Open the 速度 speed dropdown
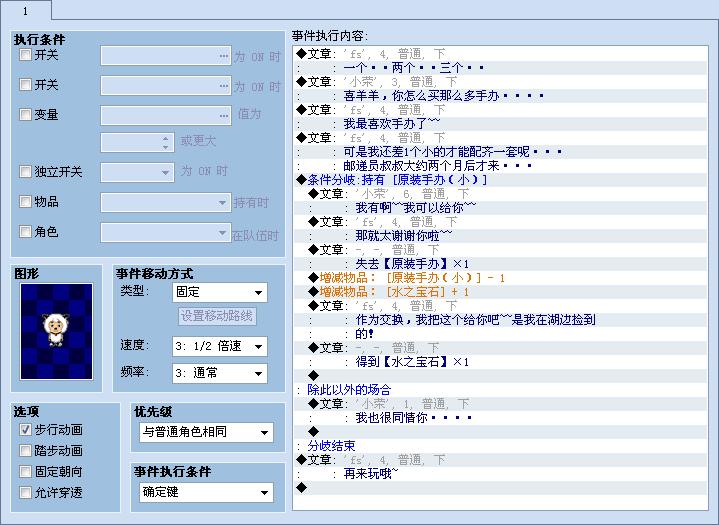Screen dimensions: 719x525 [x=220, y=346]
